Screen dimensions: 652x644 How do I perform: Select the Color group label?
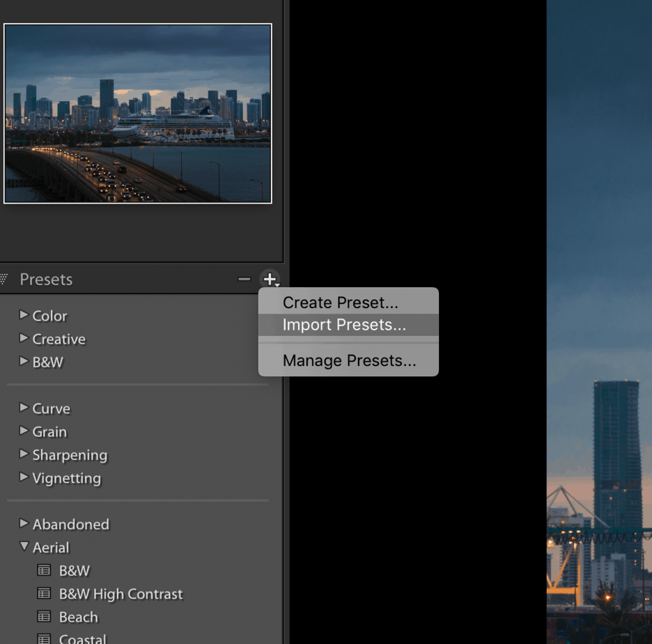[x=49, y=316]
